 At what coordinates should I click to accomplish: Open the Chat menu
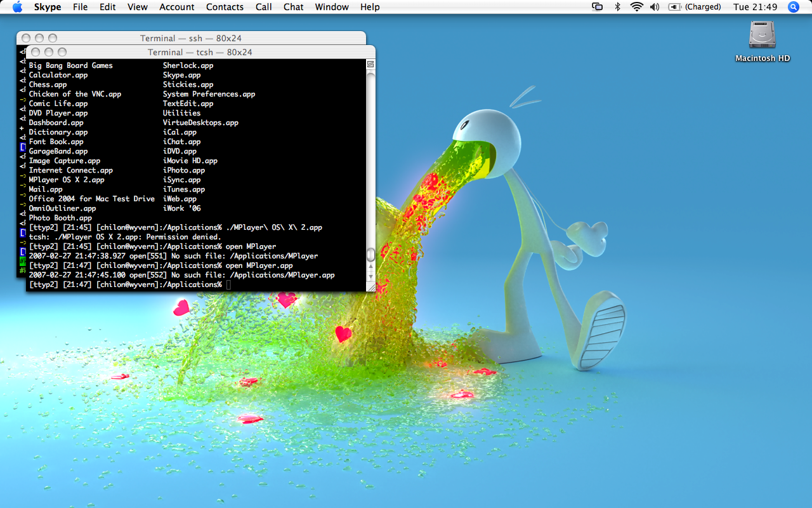(293, 7)
